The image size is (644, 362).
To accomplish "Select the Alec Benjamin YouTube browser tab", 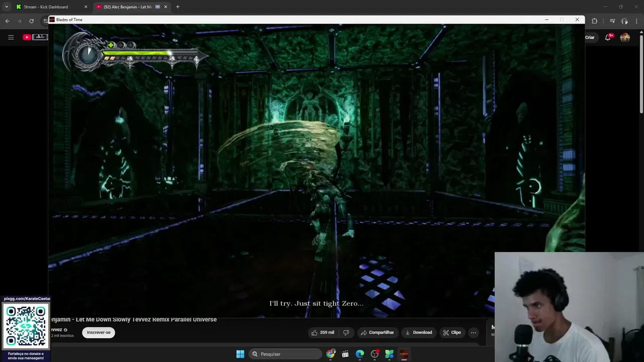I will (128, 7).
